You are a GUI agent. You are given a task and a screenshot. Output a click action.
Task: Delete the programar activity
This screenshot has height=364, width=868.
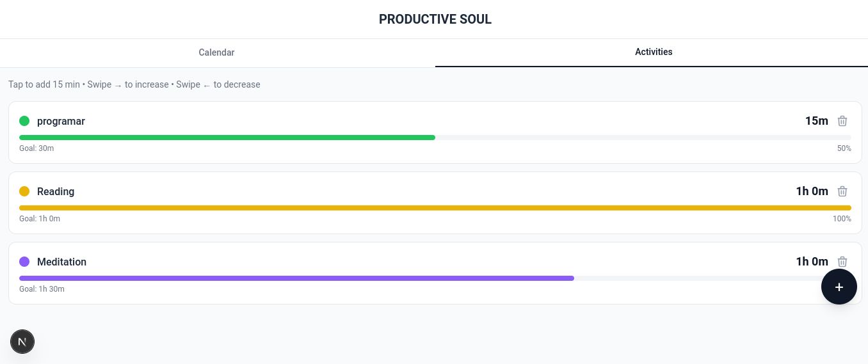(842, 121)
